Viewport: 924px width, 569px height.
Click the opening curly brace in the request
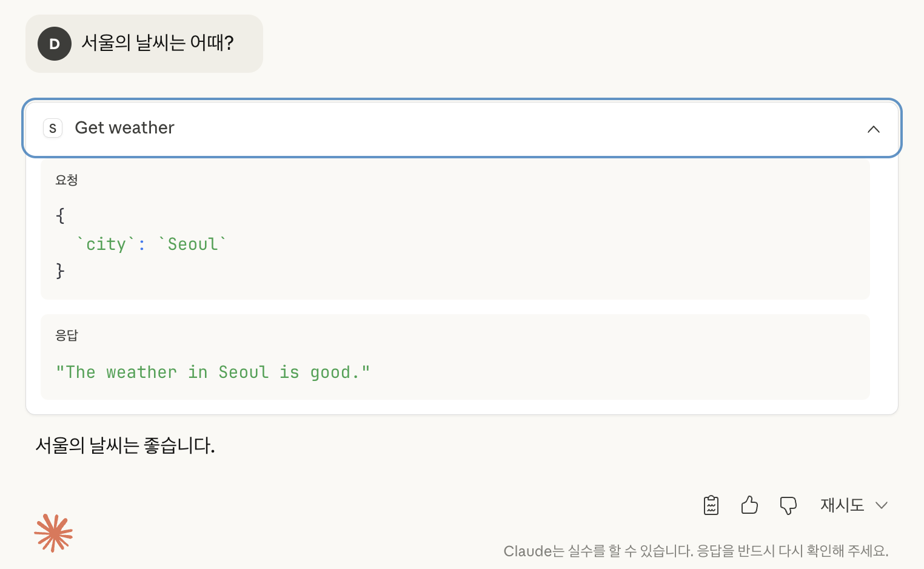tap(60, 216)
